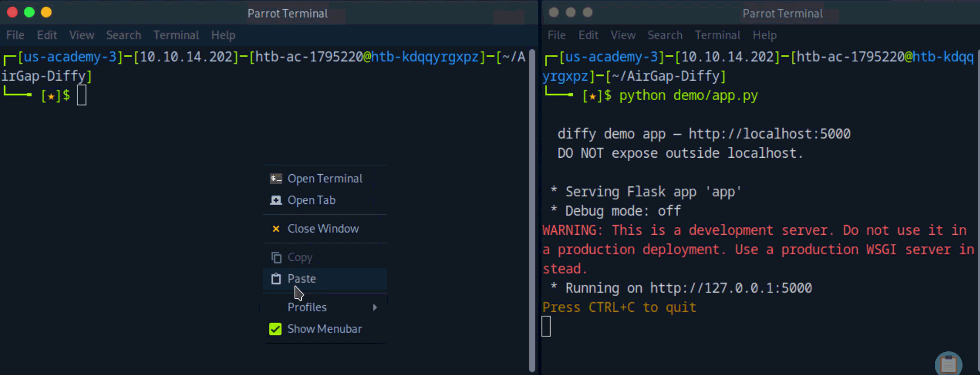Click the green button of left terminal window

click(29, 12)
